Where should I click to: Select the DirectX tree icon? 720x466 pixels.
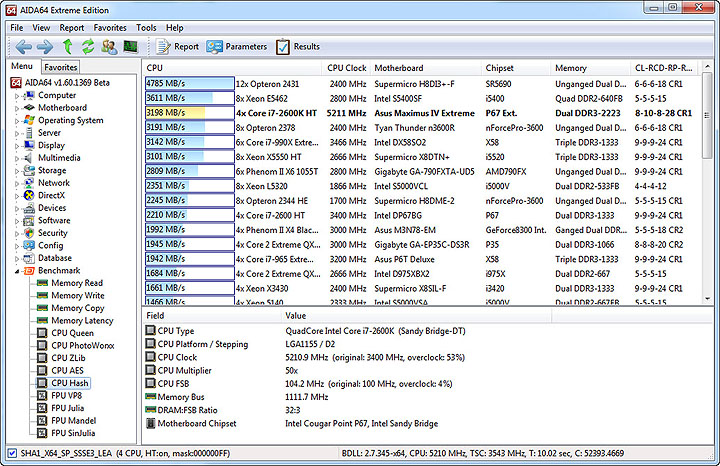coord(29,195)
